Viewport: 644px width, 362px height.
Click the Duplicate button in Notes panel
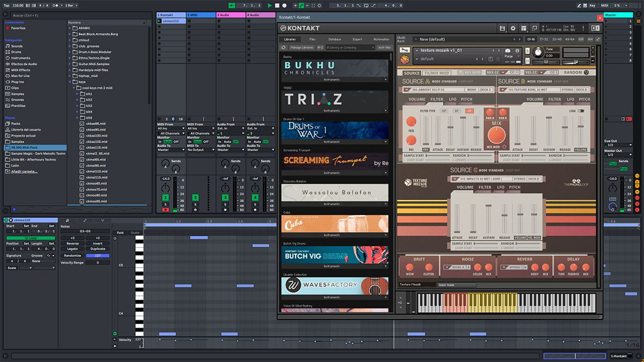click(98, 249)
